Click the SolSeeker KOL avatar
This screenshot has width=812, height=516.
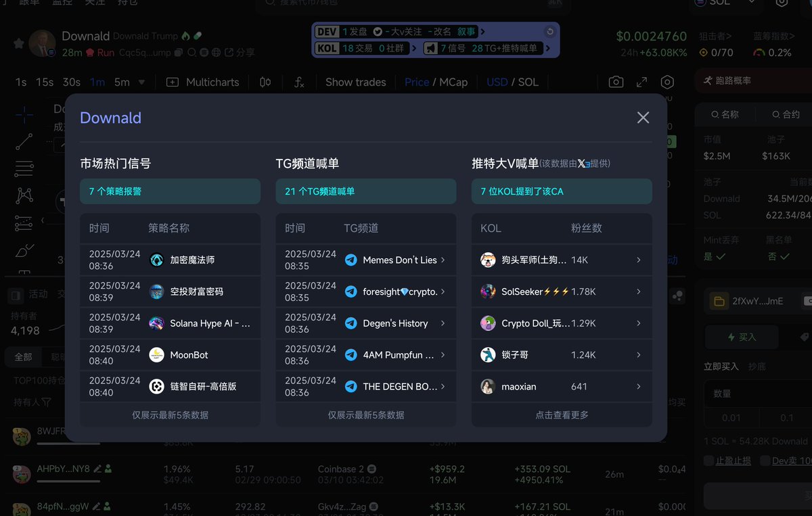pos(488,291)
